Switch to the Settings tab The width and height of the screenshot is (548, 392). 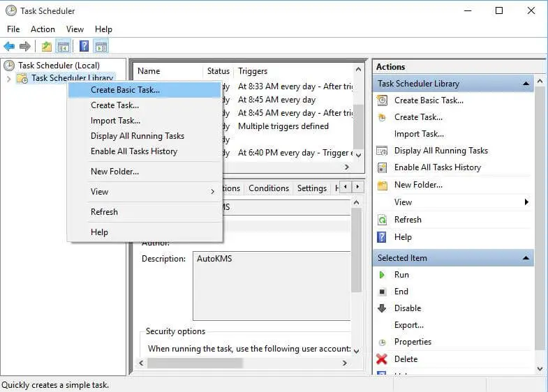[312, 188]
